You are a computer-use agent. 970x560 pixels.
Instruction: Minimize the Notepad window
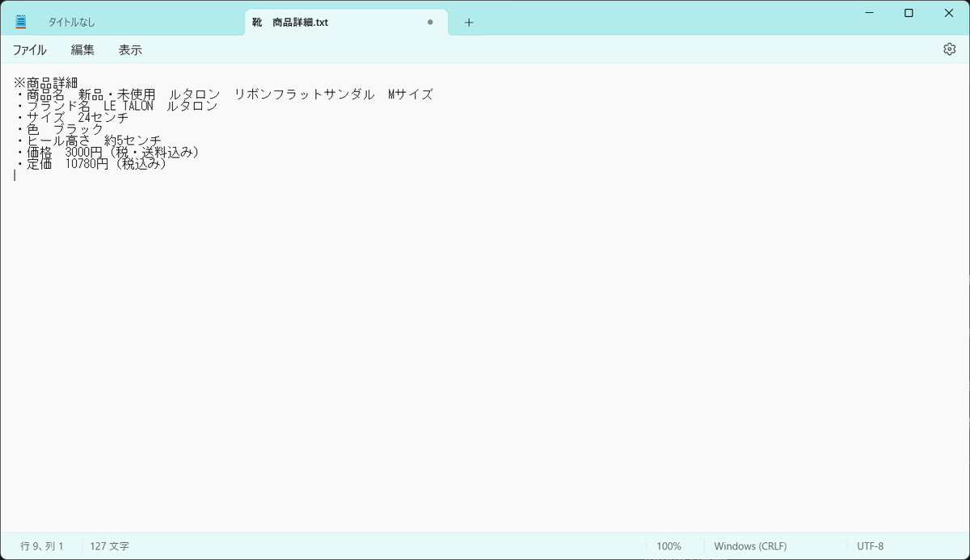click(869, 12)
